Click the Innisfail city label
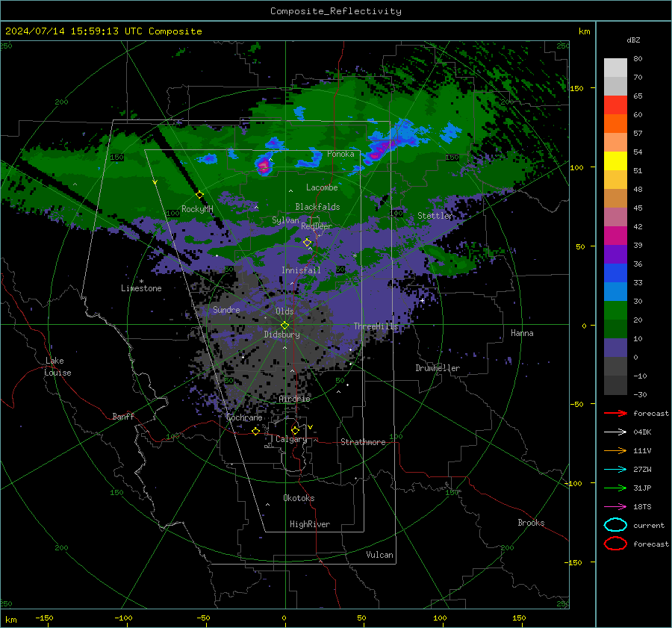 click(x=301, y=270)
